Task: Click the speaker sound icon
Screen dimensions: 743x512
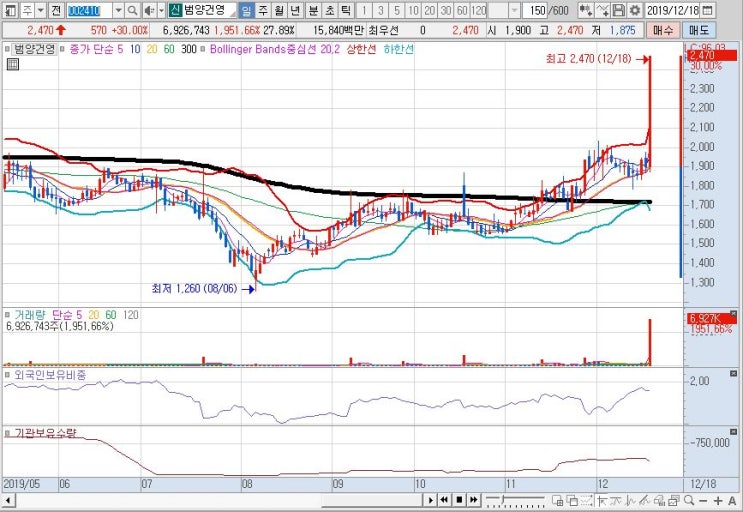Action: 150,10
